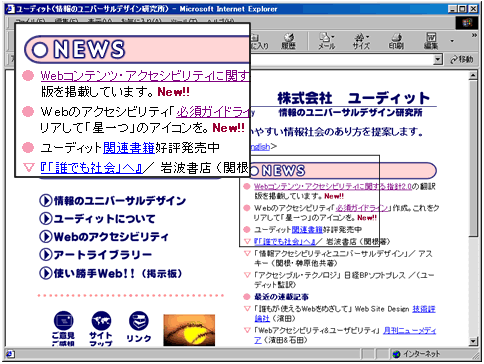Open the メール (Mail) toolbar button
Image resolution: width=484 pixels, height=364 pixels.
coord(326,41)
